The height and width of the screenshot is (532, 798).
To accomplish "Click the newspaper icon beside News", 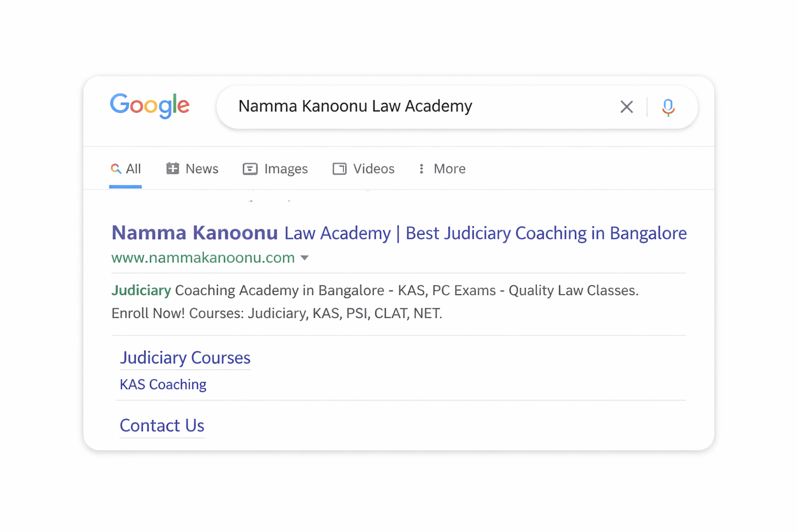I will pyautogui.click(x=172, y=168).
